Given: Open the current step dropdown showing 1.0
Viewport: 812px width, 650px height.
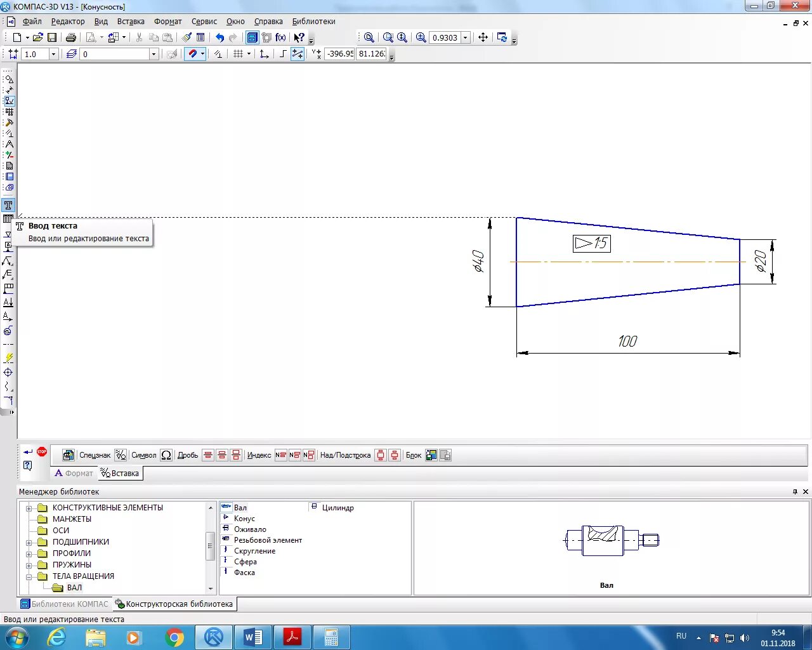Looking at the screenshot, I should (53, 54).
